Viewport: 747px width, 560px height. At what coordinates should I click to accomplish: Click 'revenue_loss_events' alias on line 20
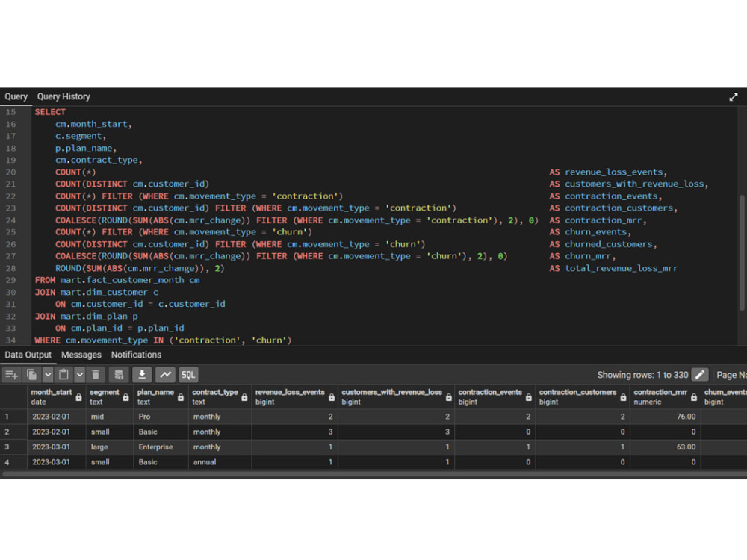tap(613, 172)
